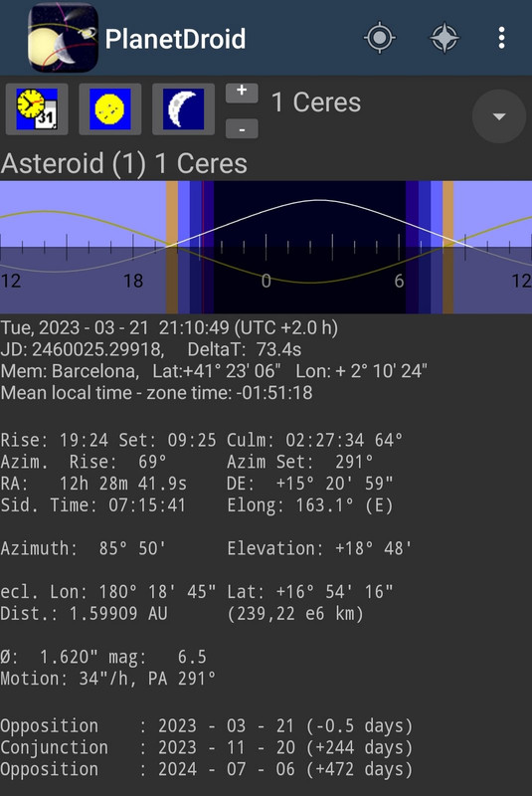The height and width of the screenshot is (796, 532).
Task: Tap the 'Elevation: +18° 48'' value
Action: tap(319, 548)
